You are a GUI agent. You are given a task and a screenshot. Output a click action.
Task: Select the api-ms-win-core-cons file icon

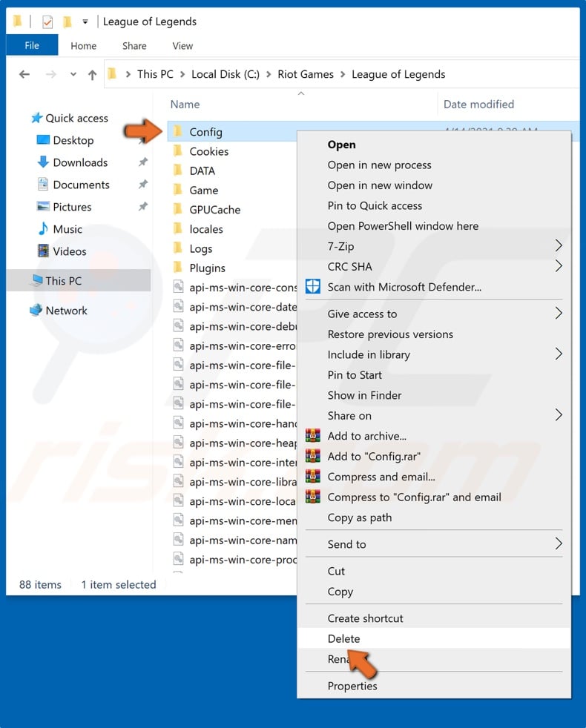click(x=178, y=287)
